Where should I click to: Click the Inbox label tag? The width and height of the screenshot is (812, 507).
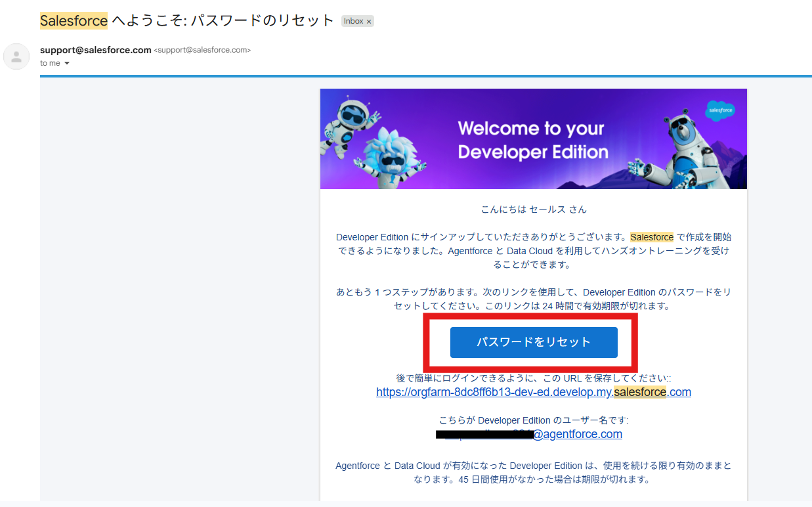click(x=358, y=22)
